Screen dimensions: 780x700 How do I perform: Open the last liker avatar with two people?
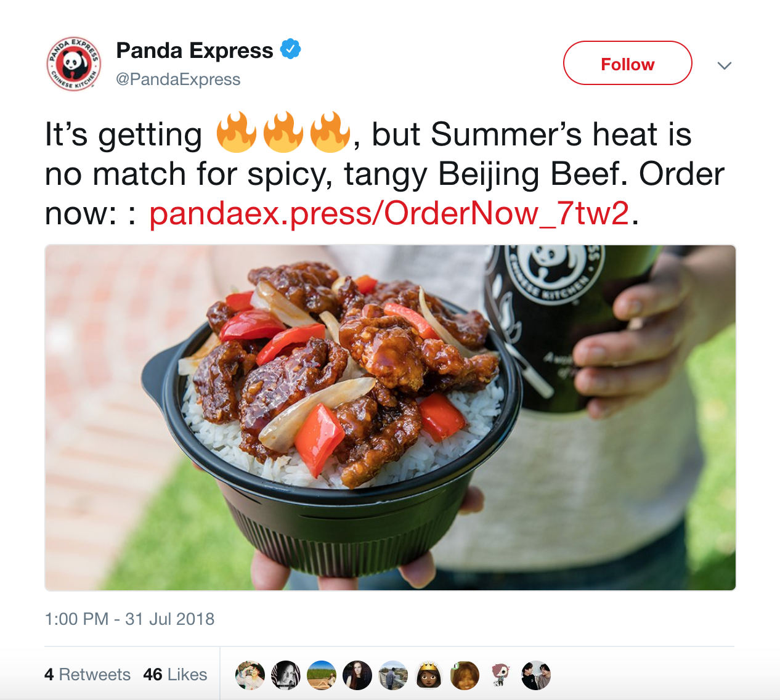[x=536, y=675]
